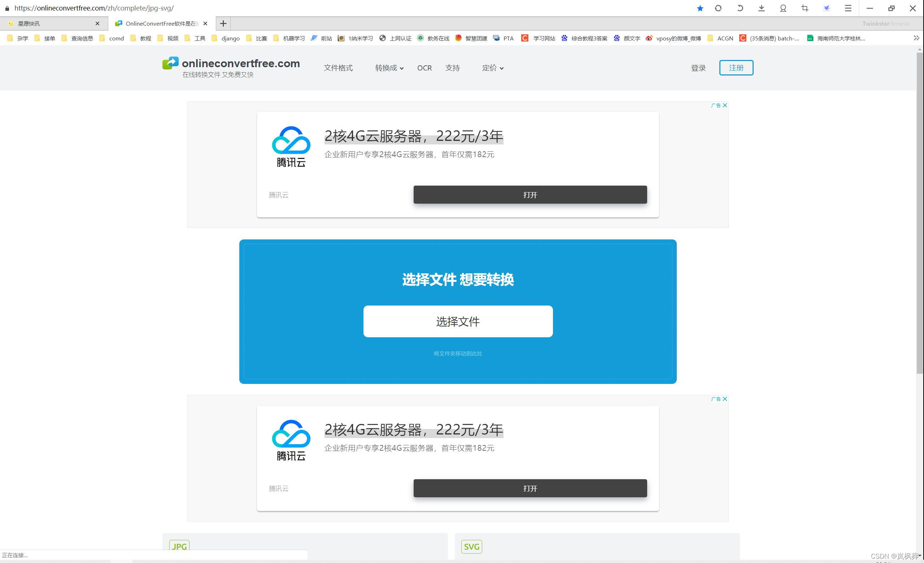
Task: Click the user account icon in toolbar
Action: (783, 8)
